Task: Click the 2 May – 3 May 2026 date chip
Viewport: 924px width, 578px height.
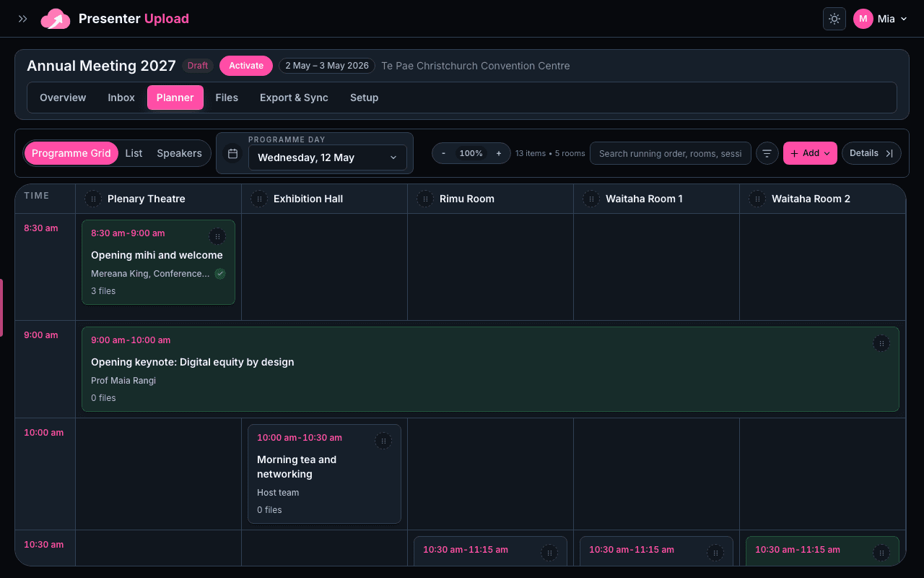Action: point(327,66)
